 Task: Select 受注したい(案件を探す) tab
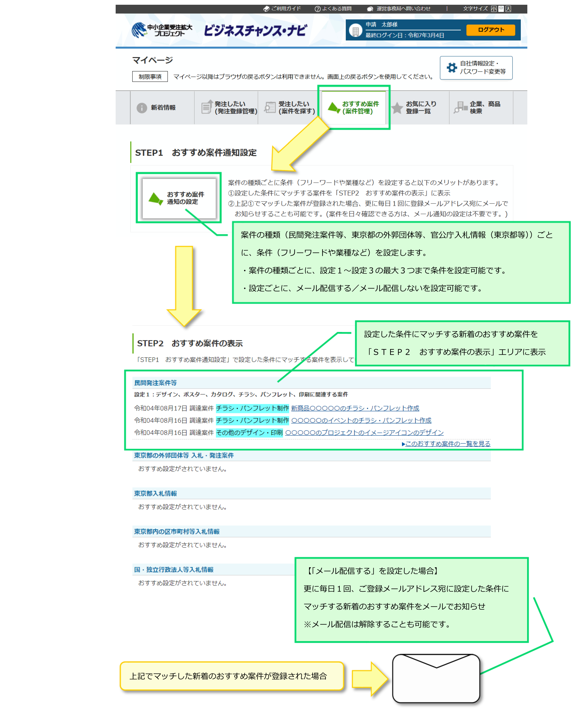tap(290, 107)
